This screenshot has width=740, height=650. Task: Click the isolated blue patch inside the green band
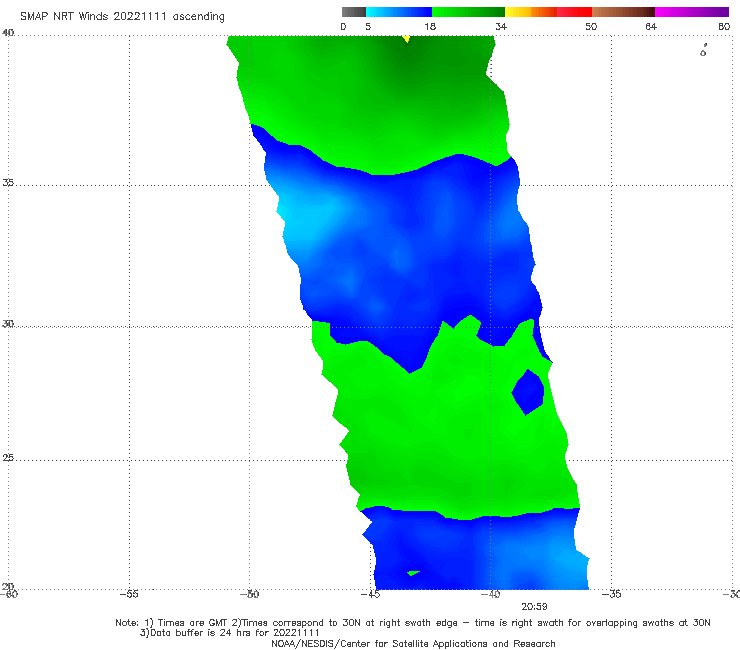pyautogui.click(x=528, y=392)
